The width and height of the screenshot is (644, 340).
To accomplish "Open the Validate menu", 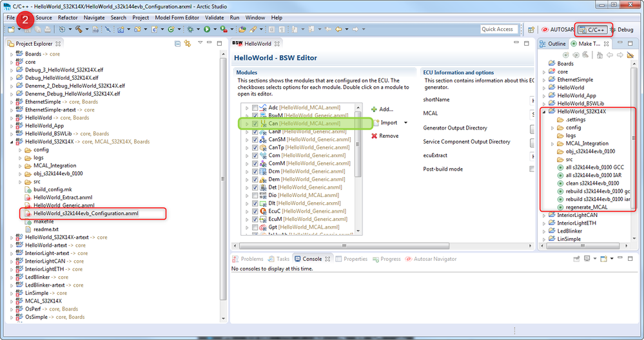I will click(x=215, y=17).
